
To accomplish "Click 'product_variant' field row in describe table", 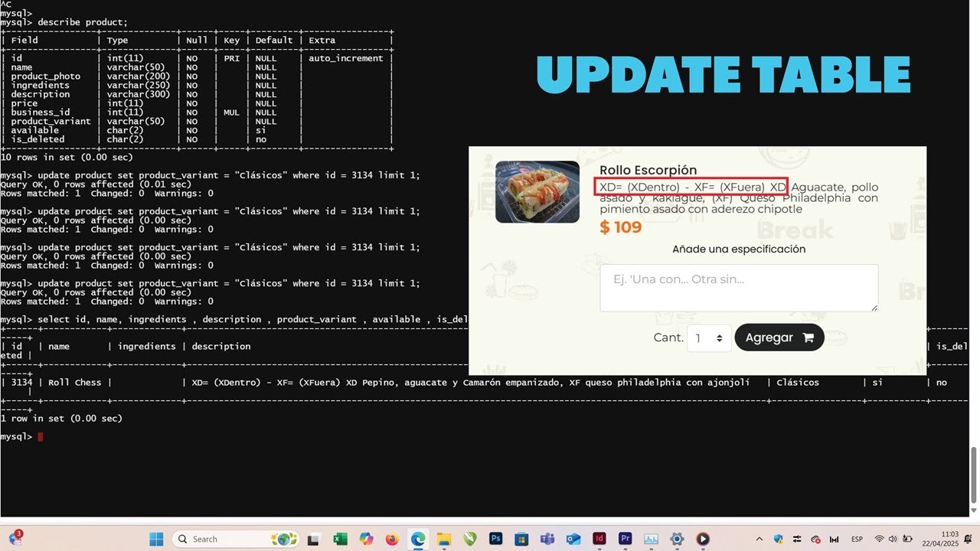I will point(51,121).
